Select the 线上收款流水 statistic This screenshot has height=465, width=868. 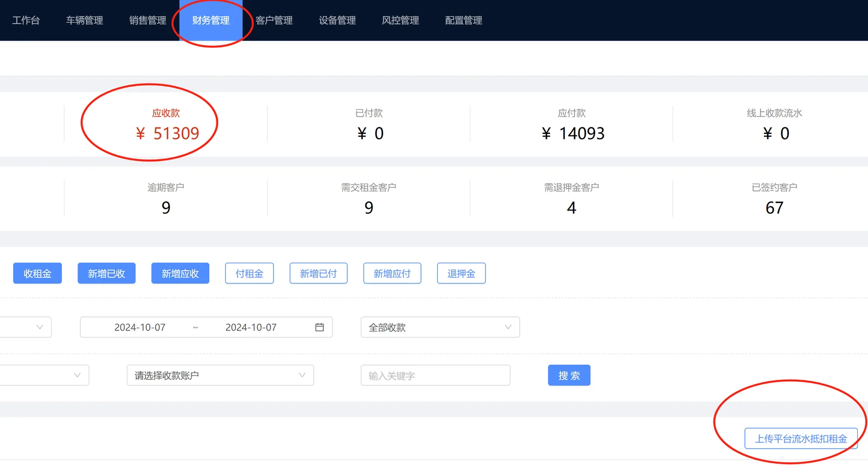click(x=775, y=124)
